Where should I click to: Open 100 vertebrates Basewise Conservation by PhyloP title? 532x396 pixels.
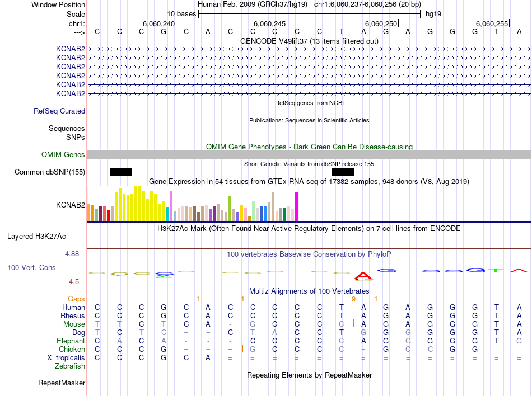click(309, 254)
